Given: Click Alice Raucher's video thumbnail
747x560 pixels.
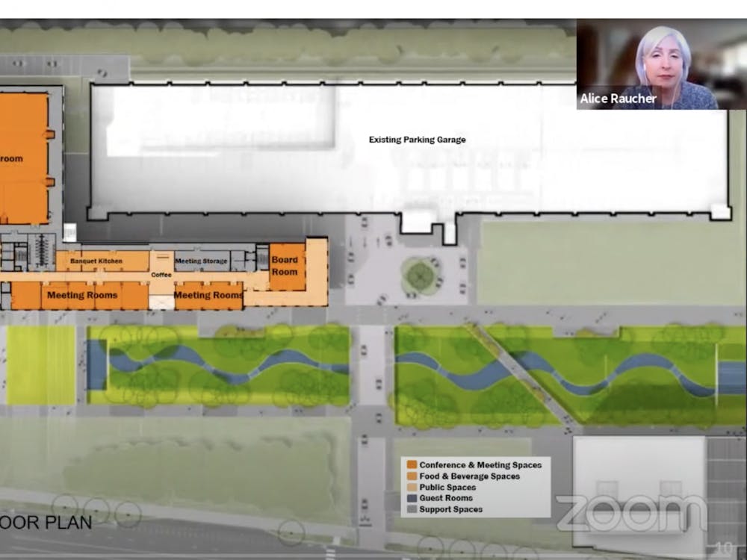Looking at the screenshot, I should tap(661, 63).
